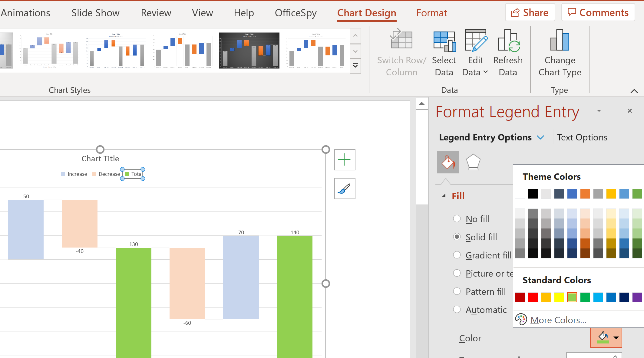Expand the Legend Entry Options dropdown

point(541,137)
